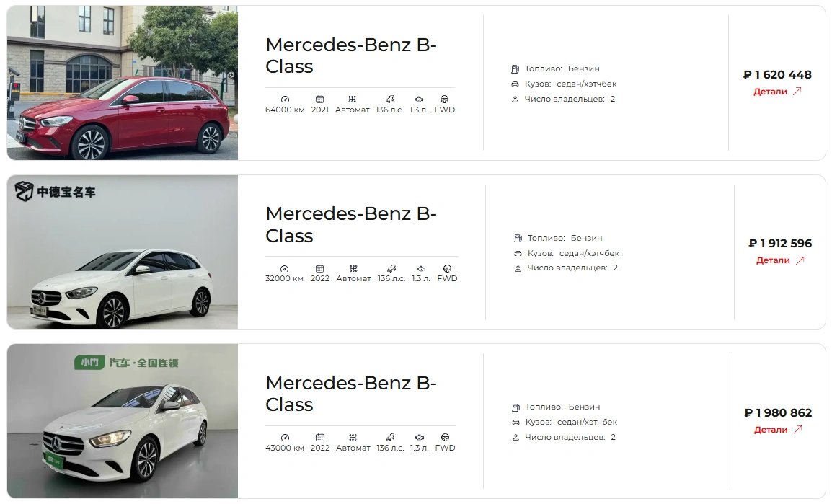Click the steering wheel icon above FWD in second listing
Image resolution: width=832 pixels, height=504 pixels.
tap(447, 268)
